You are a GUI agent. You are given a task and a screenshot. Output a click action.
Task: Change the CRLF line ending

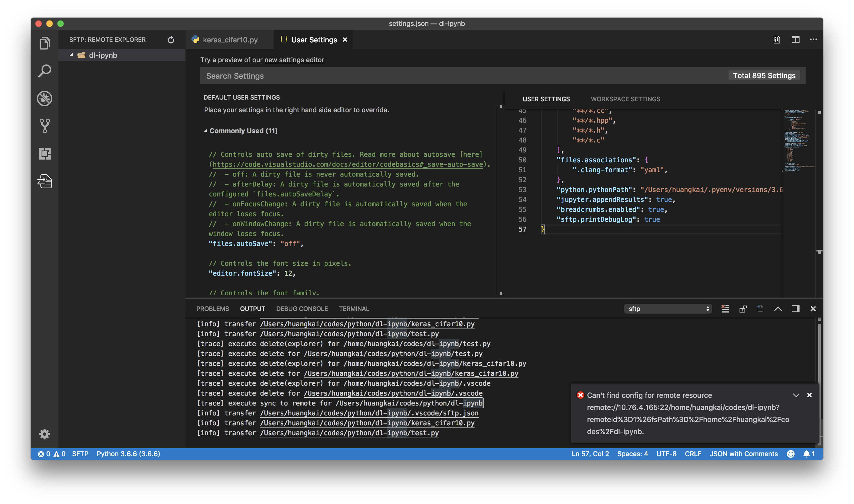[x=693, y=454]
